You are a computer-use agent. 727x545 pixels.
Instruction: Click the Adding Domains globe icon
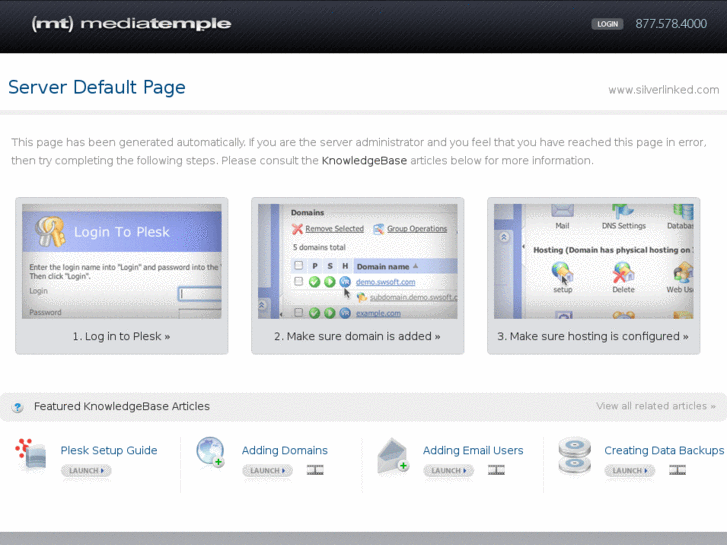point(210,452)
